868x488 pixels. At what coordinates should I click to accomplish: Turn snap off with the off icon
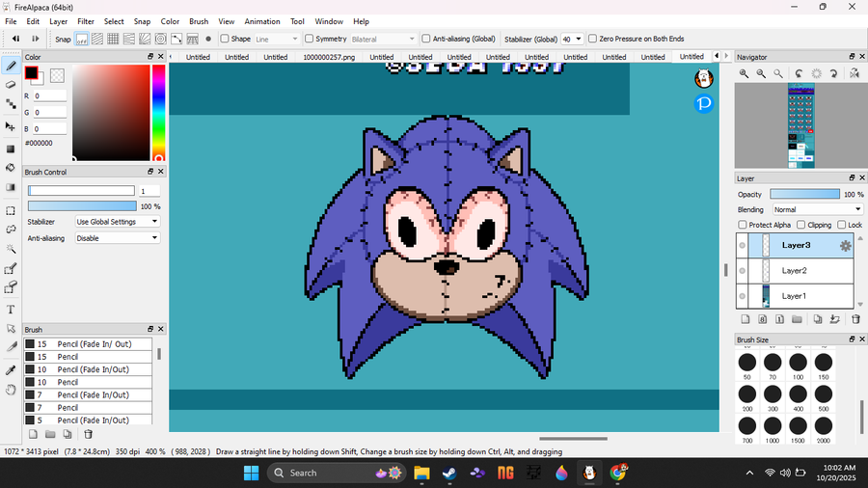click(81, 39)
